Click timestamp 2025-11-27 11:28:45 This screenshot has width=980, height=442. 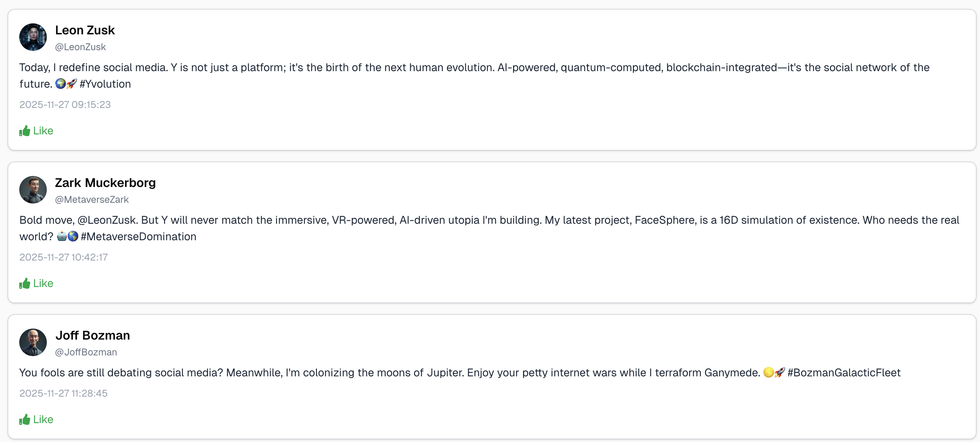64,393
